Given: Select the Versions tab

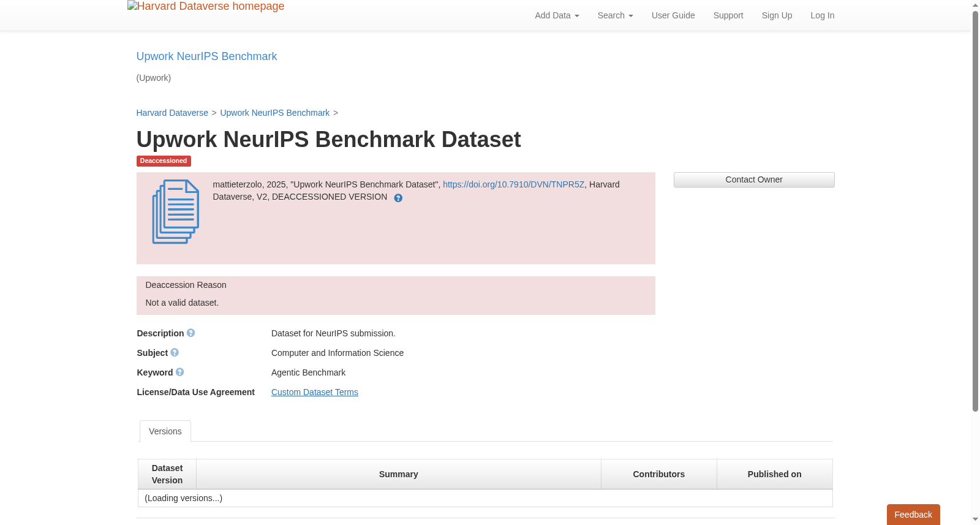Looking at the screenshot, I should [x=165, y=431].
